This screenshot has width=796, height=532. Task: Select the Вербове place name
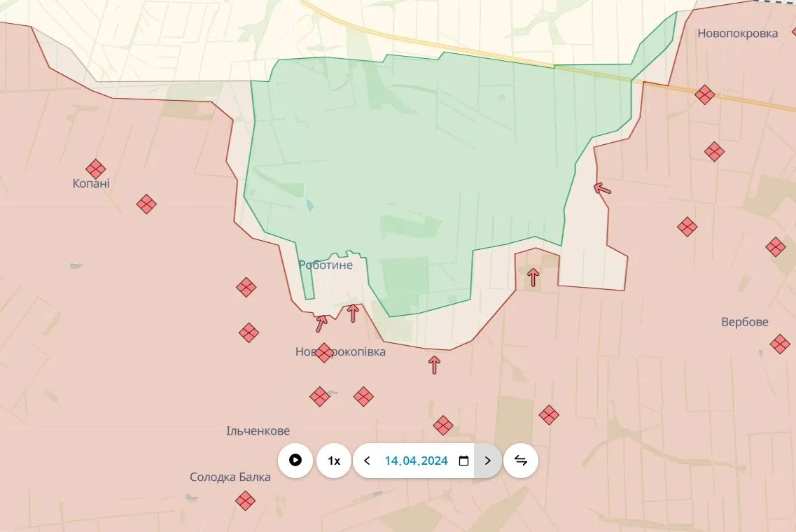tap(744, 322)
